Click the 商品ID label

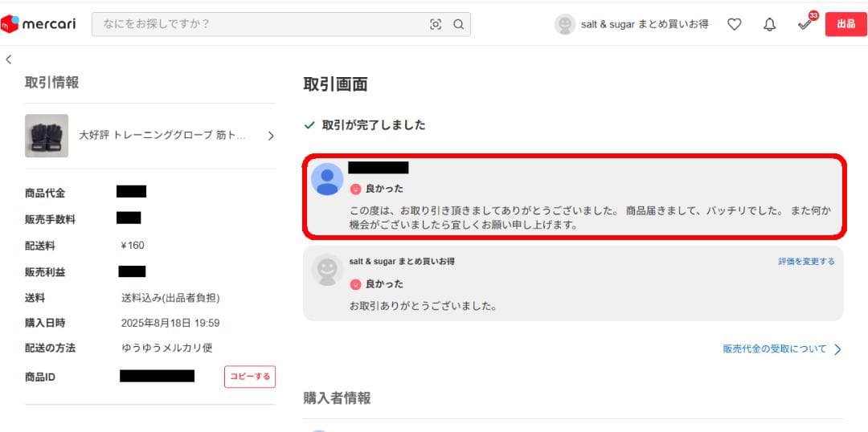(x=40, y=377)
